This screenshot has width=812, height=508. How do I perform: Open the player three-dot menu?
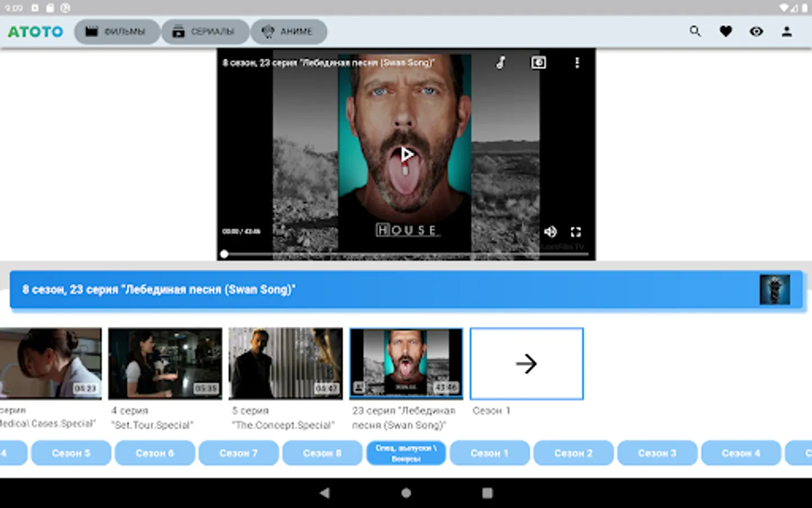point(577,63)
